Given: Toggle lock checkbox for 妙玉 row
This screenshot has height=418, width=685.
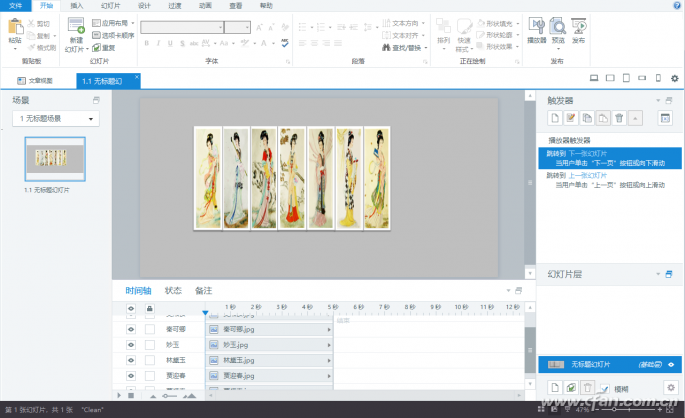Looking at the screenshot, I should pos(150,345).
